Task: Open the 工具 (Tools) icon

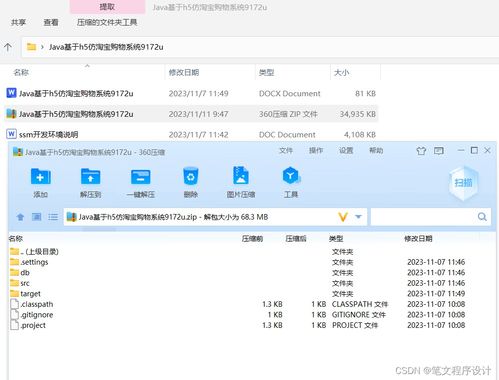Action: pos(291,176)
